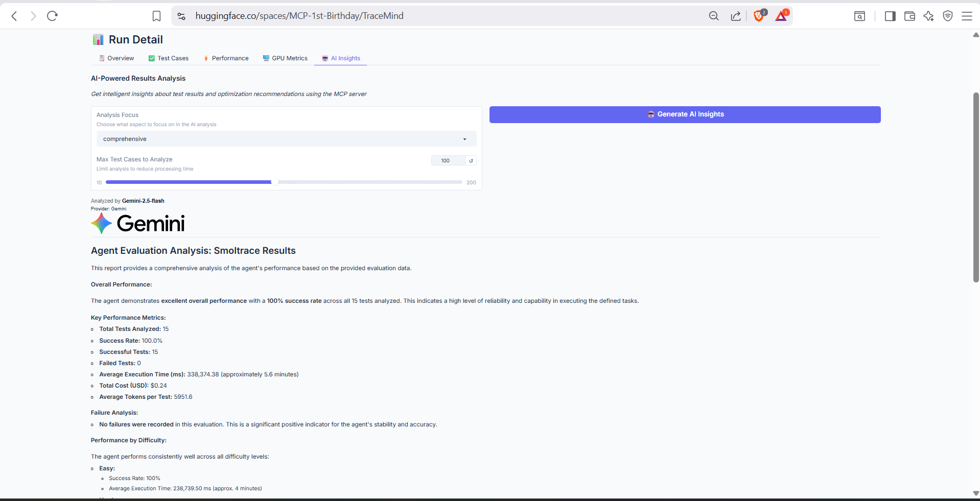This screenshot has height=501, width=980.
Task: Click the 'Key Performance Metrics:' heading
Action: pos(128,318)
